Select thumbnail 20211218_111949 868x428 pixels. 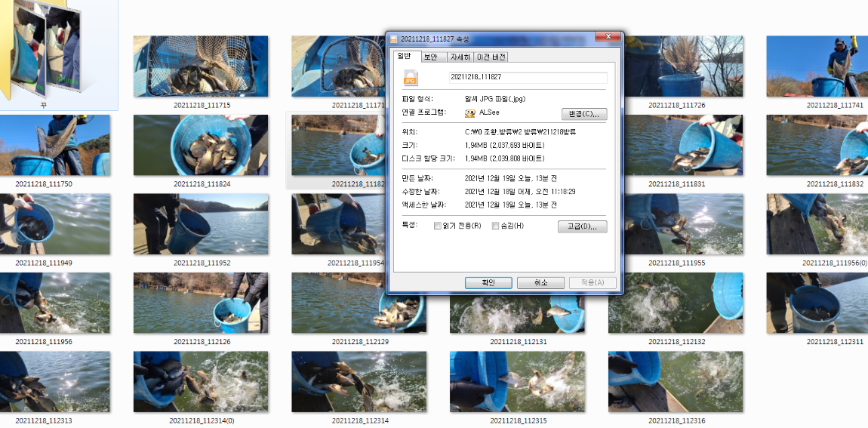pyautogui.click(x=55, y=224)
